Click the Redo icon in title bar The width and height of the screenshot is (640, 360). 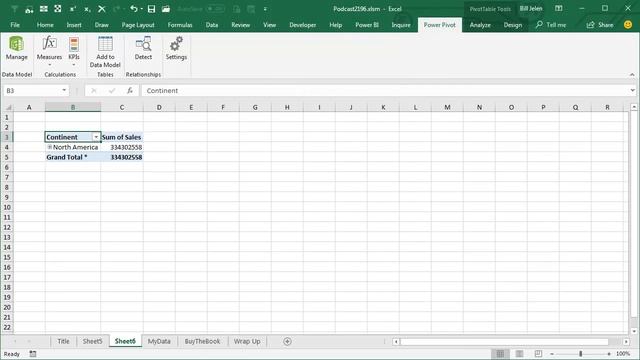click(x=117, y=9)
